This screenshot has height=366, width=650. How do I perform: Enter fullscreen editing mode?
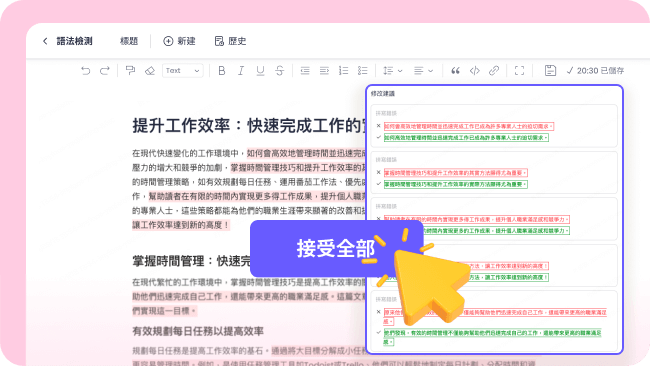click(x=519, y=70)
